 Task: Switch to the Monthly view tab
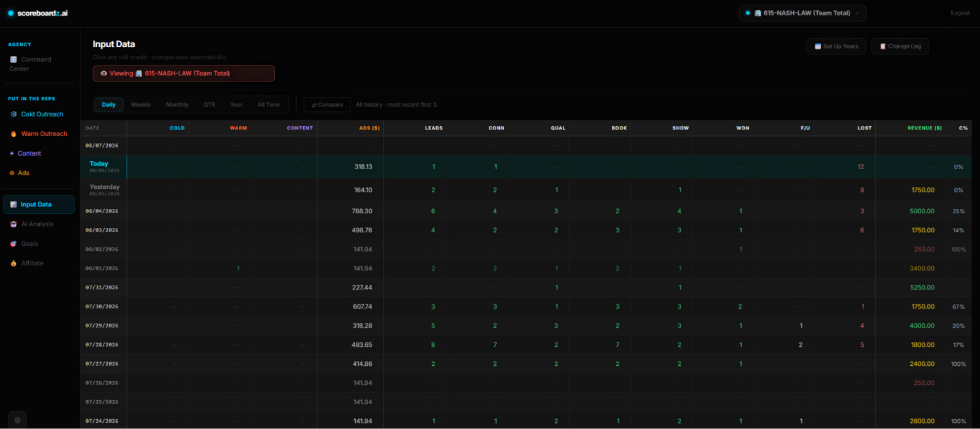point(177,105)
